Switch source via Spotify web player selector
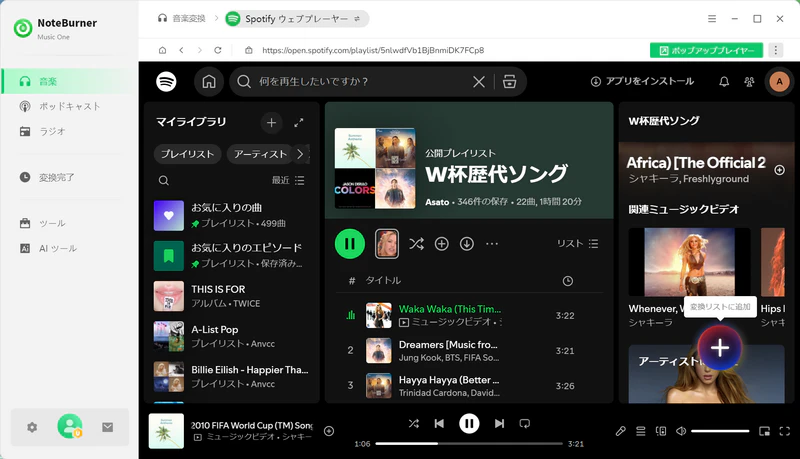 click(x=297, y=19)
